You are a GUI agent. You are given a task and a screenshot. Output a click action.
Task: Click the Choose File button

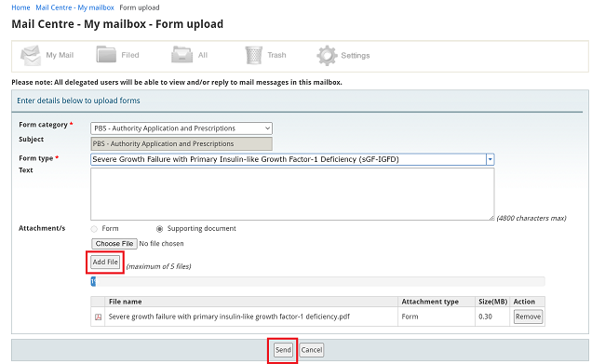tap(114, 244)
